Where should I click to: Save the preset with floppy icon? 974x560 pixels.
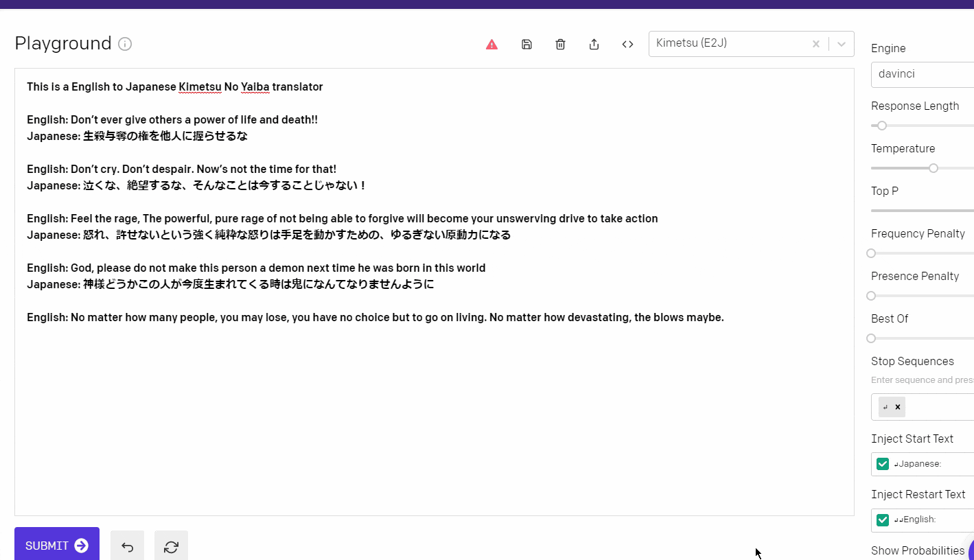click(x=526, y=45)
